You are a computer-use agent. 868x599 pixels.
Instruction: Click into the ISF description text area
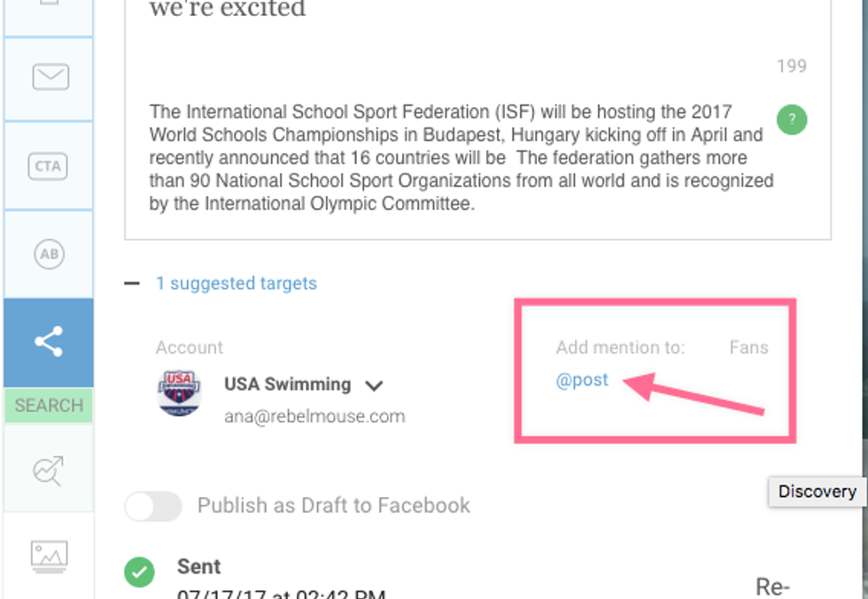(x=461, y=158)
